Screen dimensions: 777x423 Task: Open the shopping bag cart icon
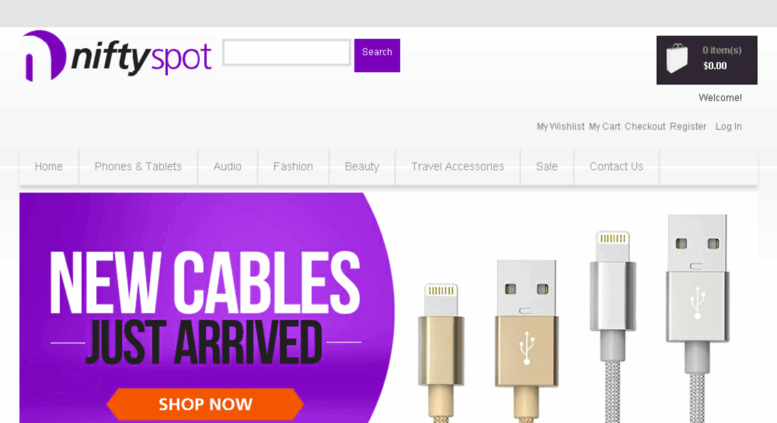(x=676, y=58)
